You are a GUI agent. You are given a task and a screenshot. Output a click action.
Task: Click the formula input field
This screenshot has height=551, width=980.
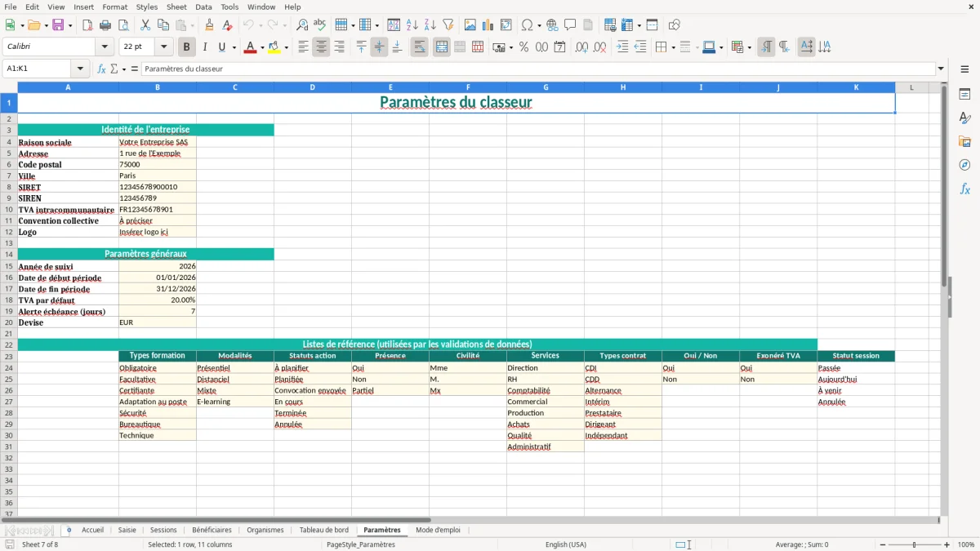click(537, 69)
